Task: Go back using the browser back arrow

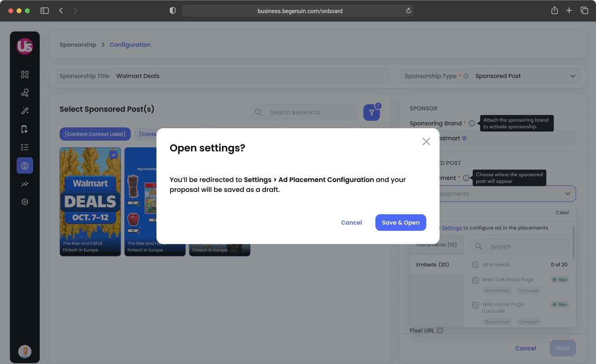Action: click(61, 11)
